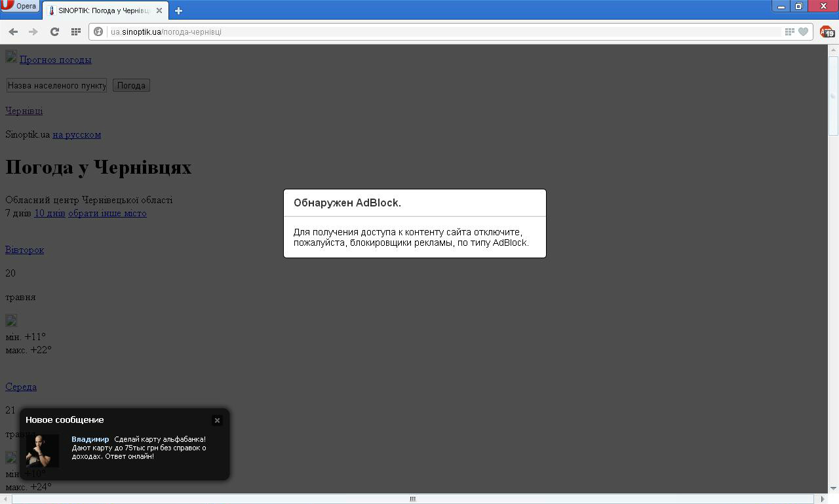
Task: Switch to the SINOPTIK weather tab
Action: (102, 10)
